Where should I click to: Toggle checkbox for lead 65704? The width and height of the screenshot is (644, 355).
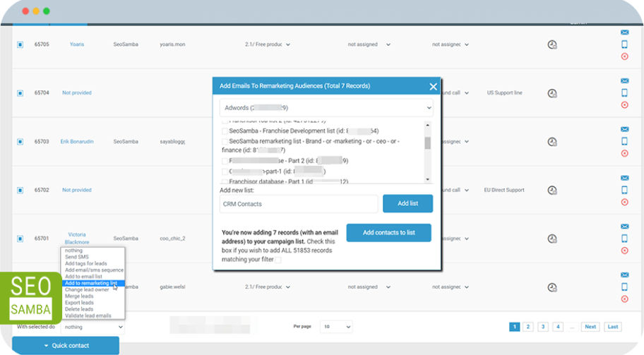click(x=20, y=93)
